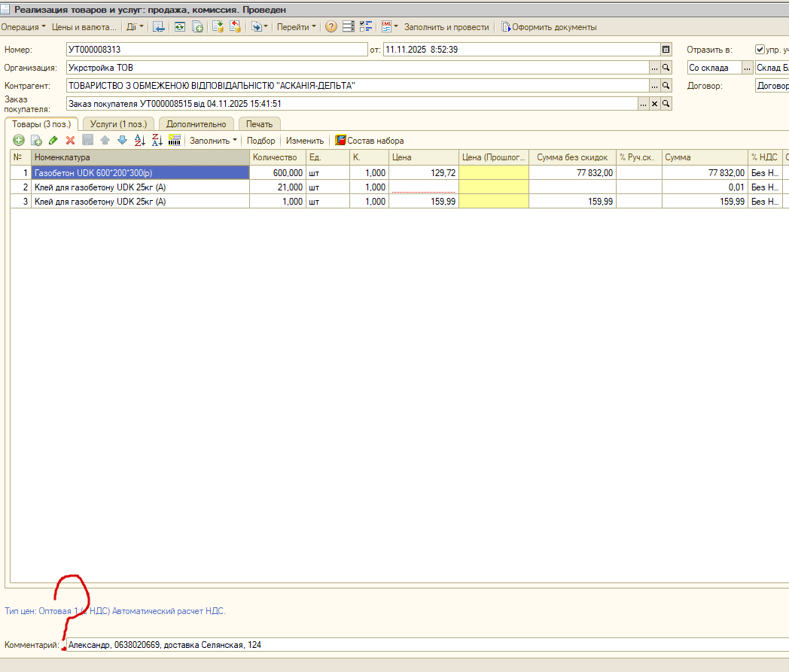Open the help question mark icon
The image size is (789, 672).
coord(331,27)
